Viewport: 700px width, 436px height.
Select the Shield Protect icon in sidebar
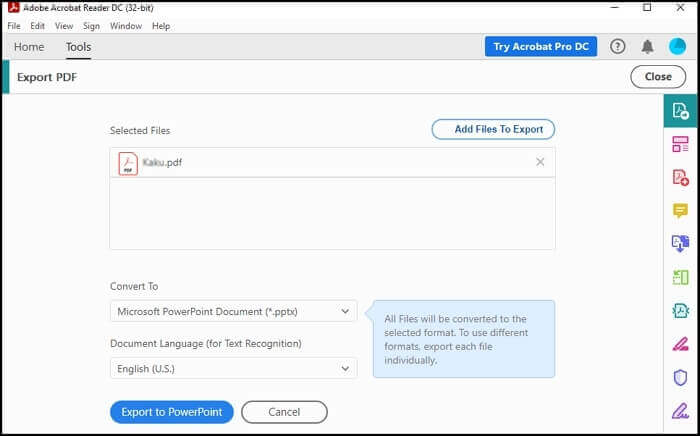tap(681, 377)
